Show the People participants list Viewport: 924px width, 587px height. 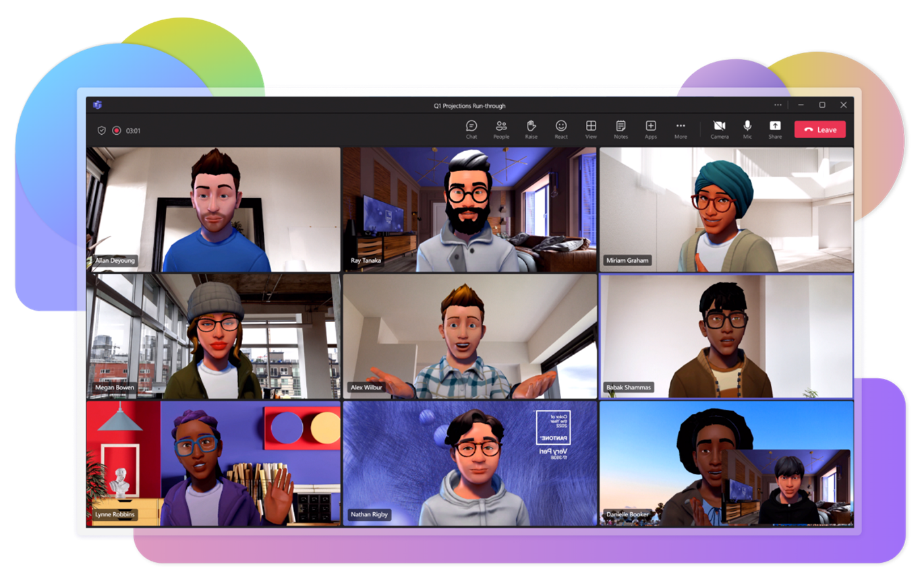[x=501, y=129]
